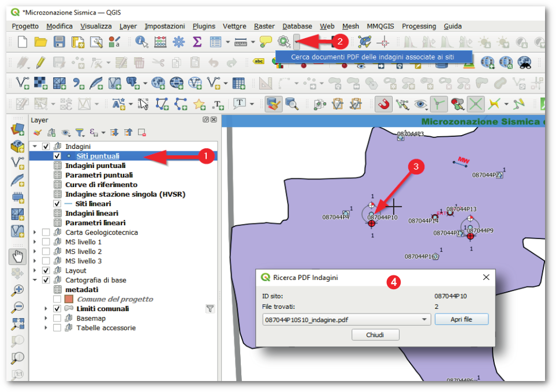Click the Apri file button

[x=461, y=319]
